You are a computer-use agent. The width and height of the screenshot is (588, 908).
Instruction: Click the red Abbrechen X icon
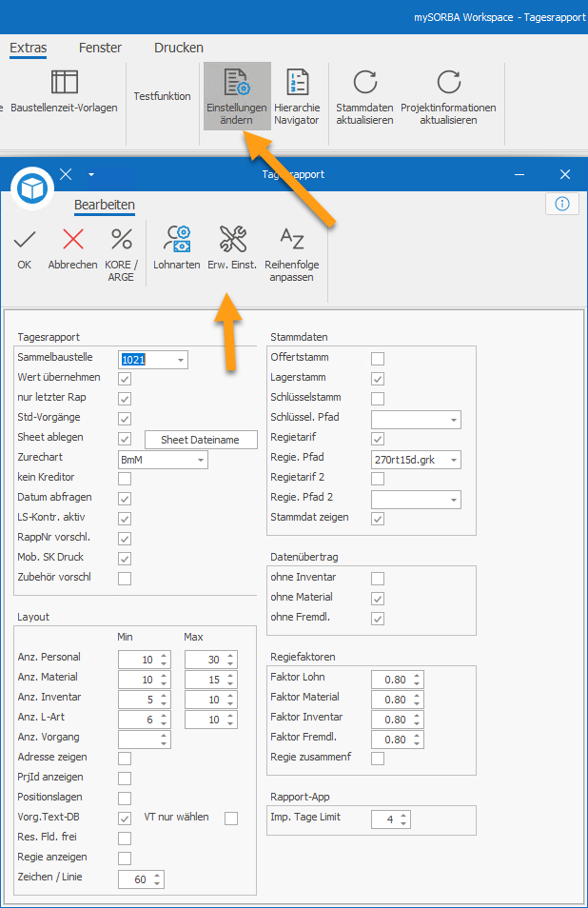pos(73,239)
